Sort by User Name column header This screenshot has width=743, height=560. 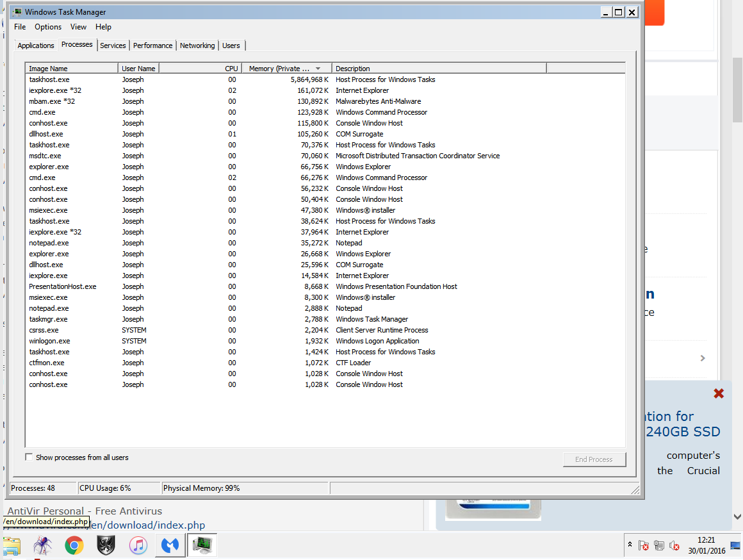coord(138,69)
